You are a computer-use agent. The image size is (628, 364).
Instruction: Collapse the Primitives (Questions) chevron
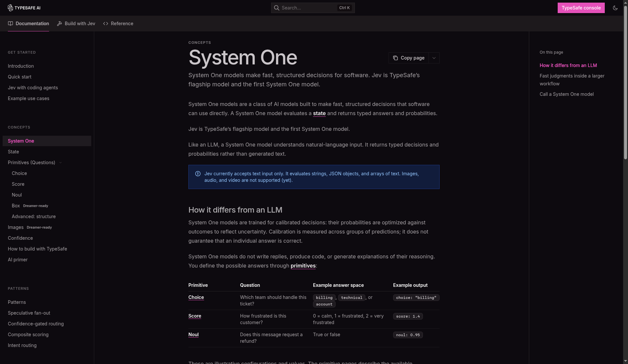pyautogui.click(x=61, y=163)
